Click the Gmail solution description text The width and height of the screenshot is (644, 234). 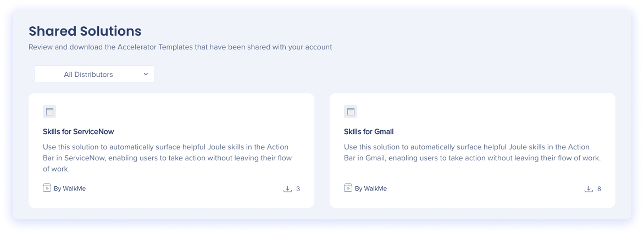click(x=472, y=153)
